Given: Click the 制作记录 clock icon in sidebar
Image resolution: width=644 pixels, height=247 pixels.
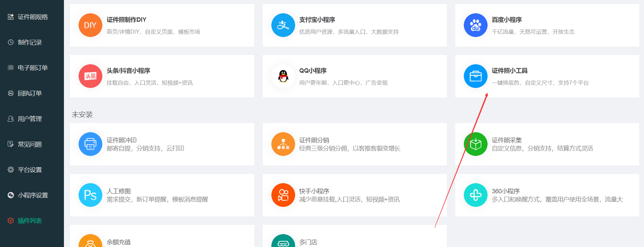Looking at the screenshot, I should click(x=11, y=42).
